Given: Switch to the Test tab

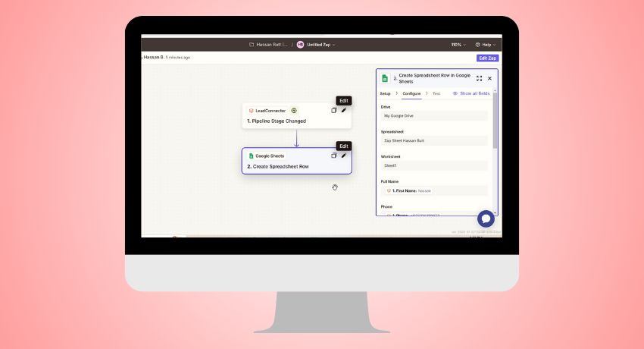Looking at the screenshot, I should point(436,93).
